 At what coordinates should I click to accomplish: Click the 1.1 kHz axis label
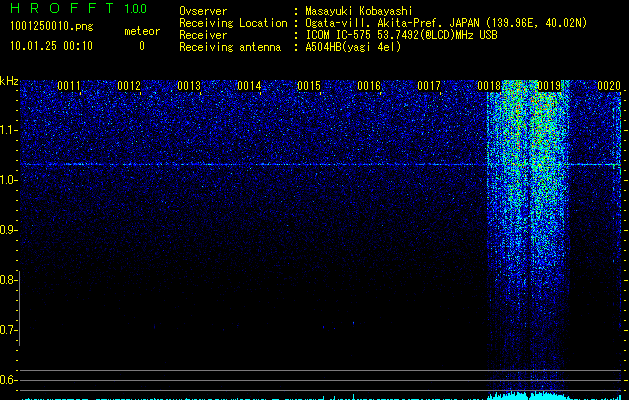(x=8, y=130)
